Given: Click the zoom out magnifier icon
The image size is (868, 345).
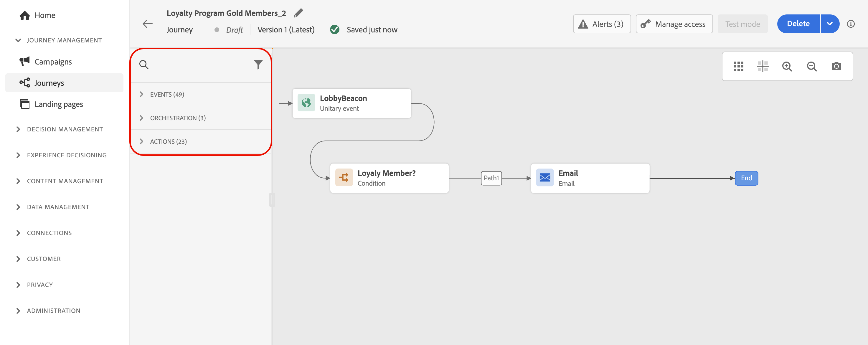Looking at the screenshot, I should point(811,66).
